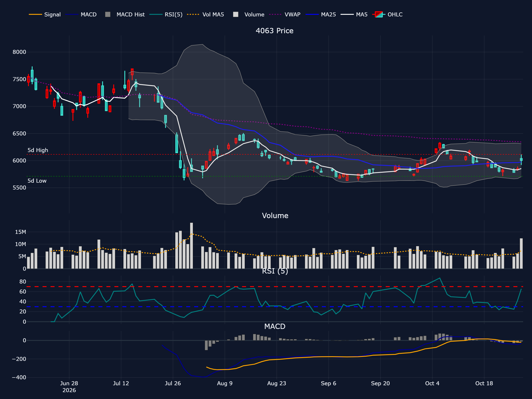Hide Vol MA5 via legend entry

pos(205,14)
